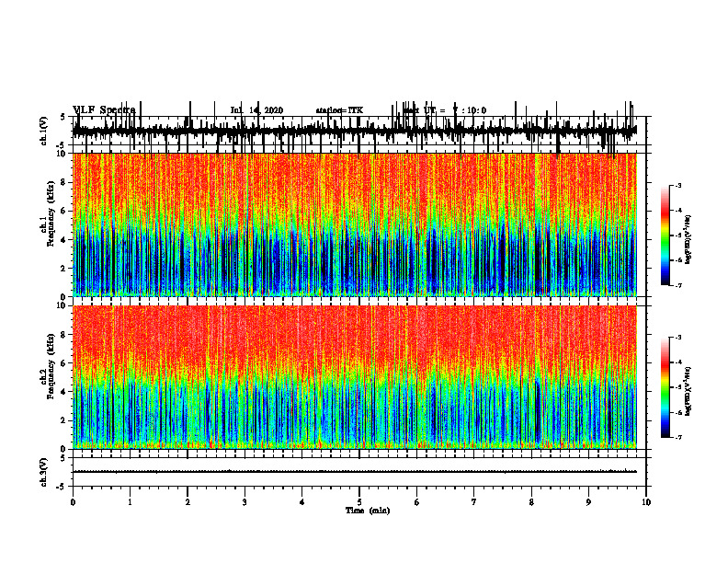This screenshot has width=728, height=563.
Task: Click the "VLF Spectra" plot title
Action: [104, 110]
